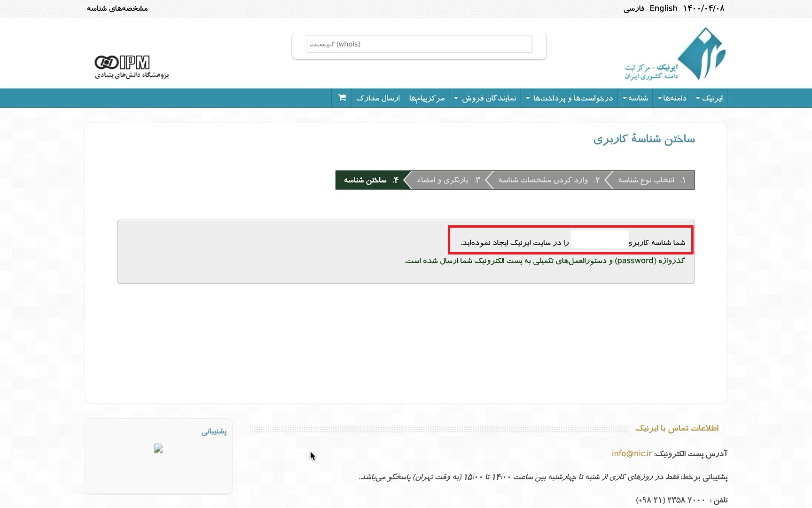The height and width of the screenshot is (508, 812).
Task: Click the مشخصه‌های شناسه link
Action: tap(117, 8)
